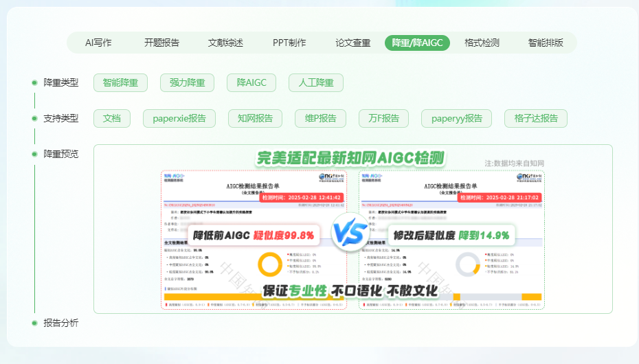This screenshot has width=639, height=364.
Task: Select the 文档 support type
Action: pyautogui.click(x=111, y=118)
